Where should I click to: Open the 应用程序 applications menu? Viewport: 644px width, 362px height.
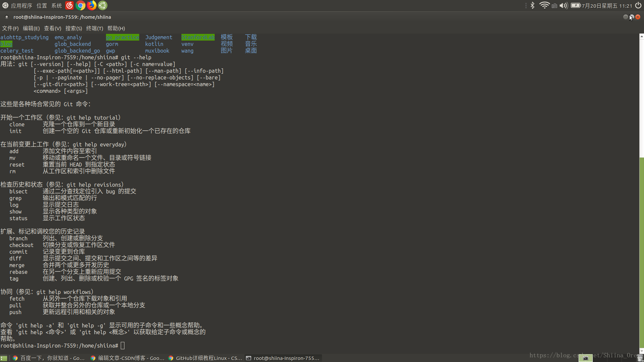pos(21,6)
